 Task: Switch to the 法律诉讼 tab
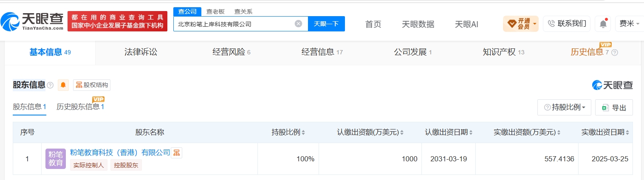(141, 52)
